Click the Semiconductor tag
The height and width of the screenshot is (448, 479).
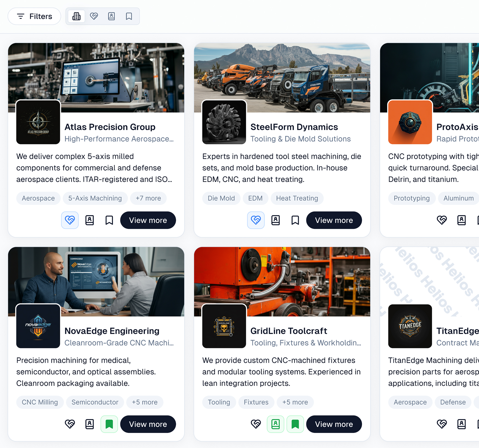coord(95,402)
